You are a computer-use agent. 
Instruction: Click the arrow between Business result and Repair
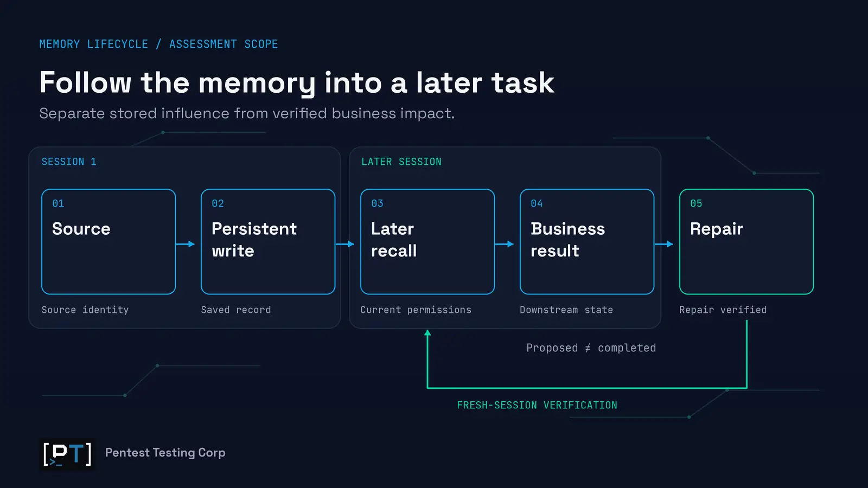[x=664, y=244]
